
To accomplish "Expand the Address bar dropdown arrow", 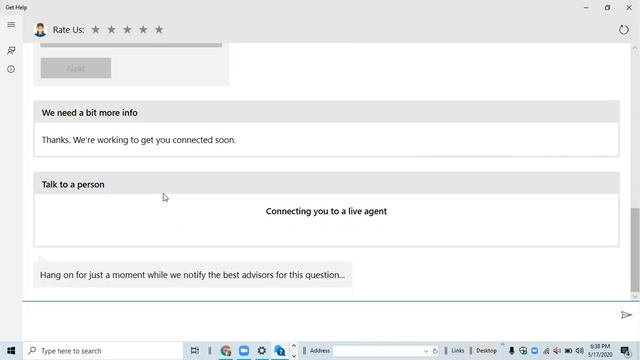I will [426, 351].
